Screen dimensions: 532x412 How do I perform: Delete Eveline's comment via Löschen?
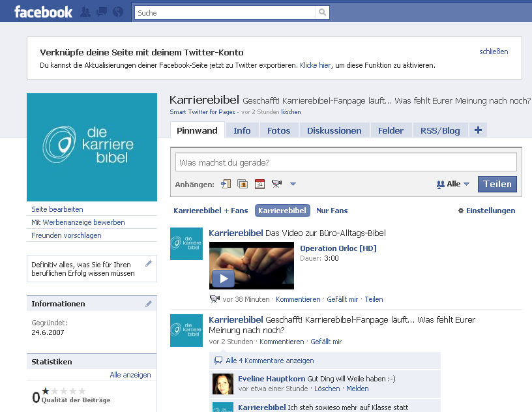(x=327, y=389)
